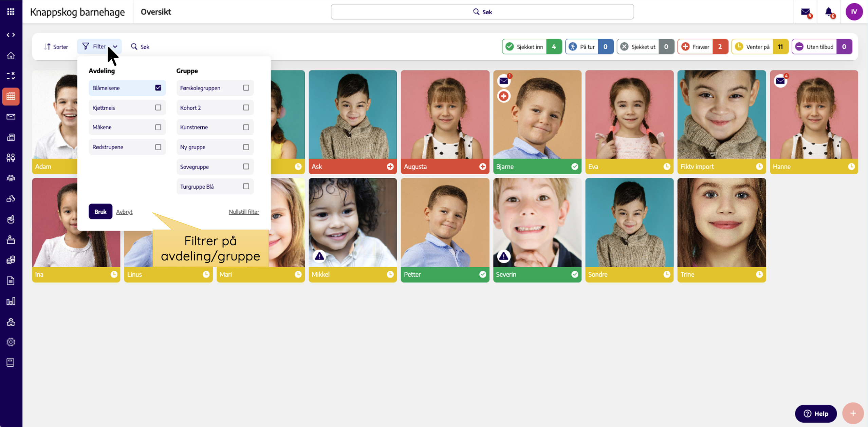The image size is (868, 427).
Task: Click the checked-in checkmark on Petter's name bar
Action: (482, 274)
